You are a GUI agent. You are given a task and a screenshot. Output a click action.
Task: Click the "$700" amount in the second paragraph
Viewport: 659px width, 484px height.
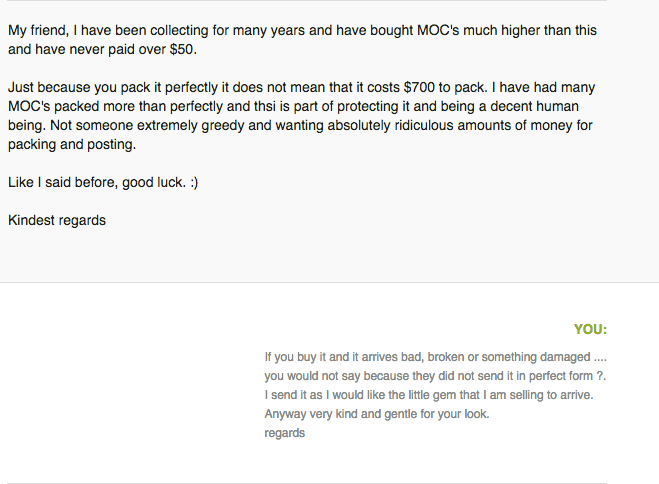pyautogui.click(x=419, y=87)
